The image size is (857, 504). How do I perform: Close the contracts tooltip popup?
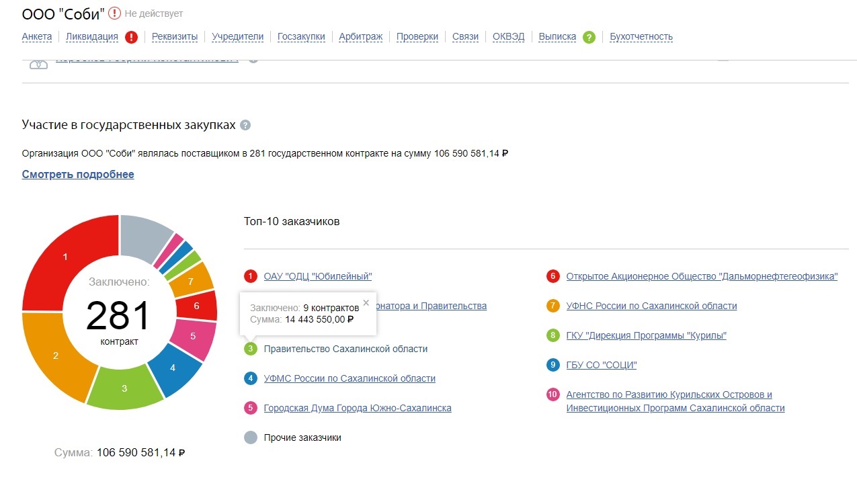pyautogui.click(x=366, y=302)
